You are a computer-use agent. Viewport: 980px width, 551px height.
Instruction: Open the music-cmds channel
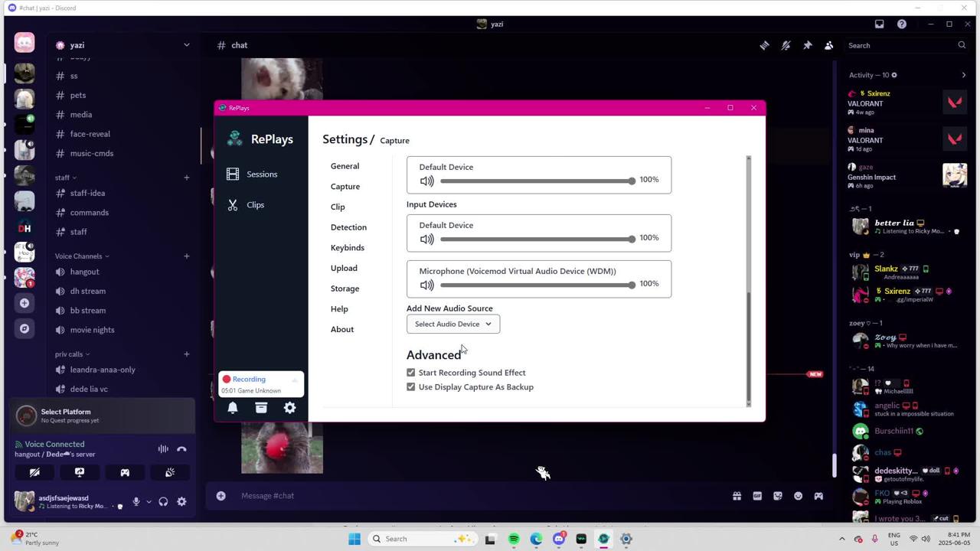(x=92, y=153)
